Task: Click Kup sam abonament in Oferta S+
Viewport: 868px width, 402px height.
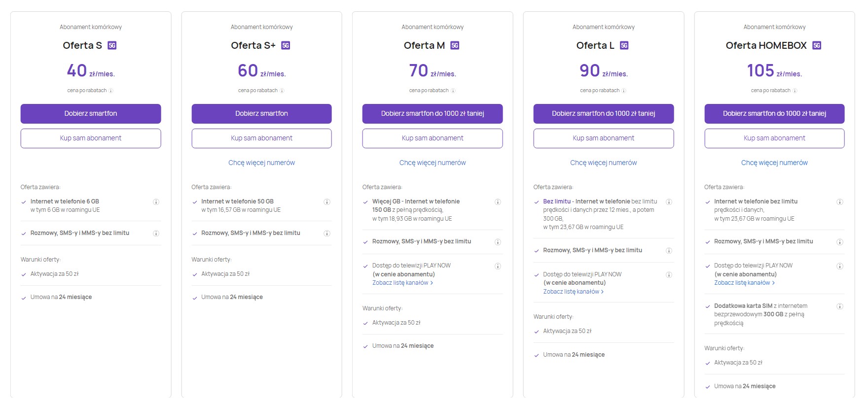Action: click(x=261, y=138)
